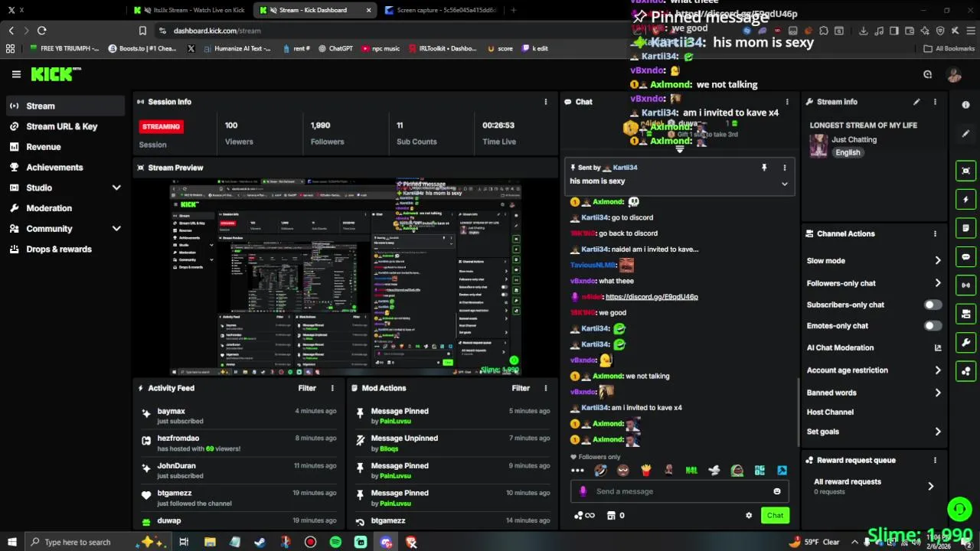Image resolution: width=980 pixels, height=551 pixels.
Task: Expand the pinned message chevron
Action: (x=784, y=184)
